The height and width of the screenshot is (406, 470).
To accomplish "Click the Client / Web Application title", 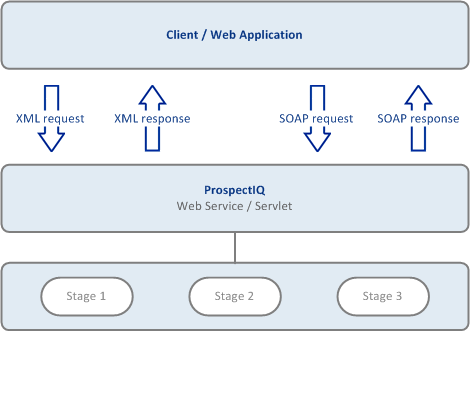I will [234, 35].
